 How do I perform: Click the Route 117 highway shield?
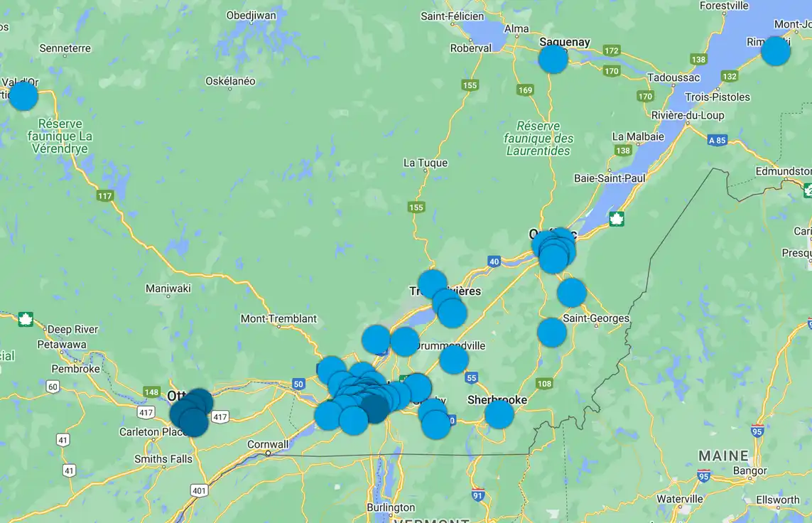point(105,196)
